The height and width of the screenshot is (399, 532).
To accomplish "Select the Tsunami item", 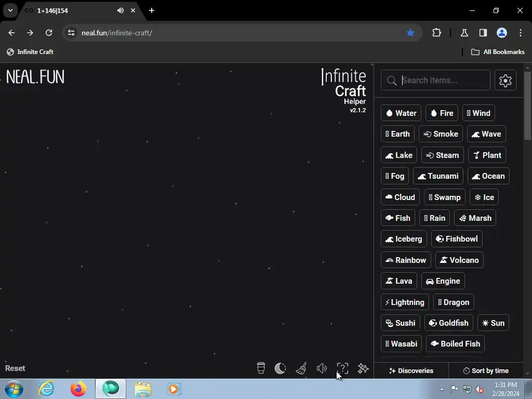I will (x=438, y=176).
